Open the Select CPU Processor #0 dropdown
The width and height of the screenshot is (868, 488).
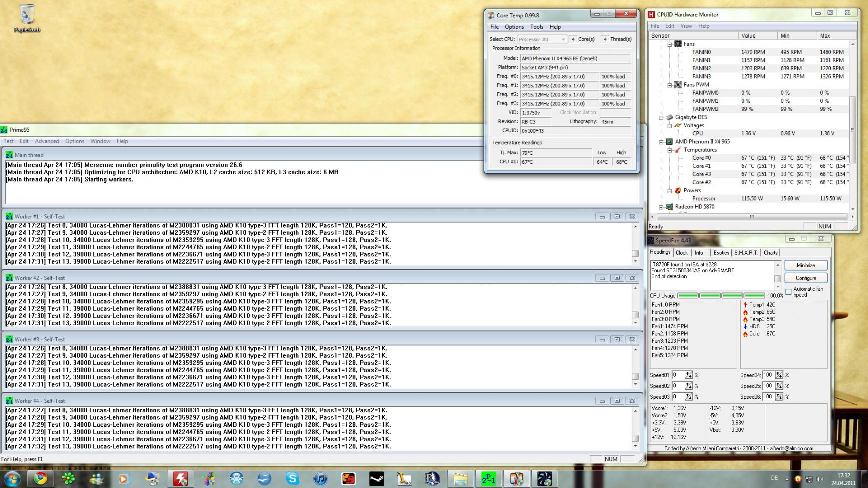pyautogui.click(x=542, y=39)
